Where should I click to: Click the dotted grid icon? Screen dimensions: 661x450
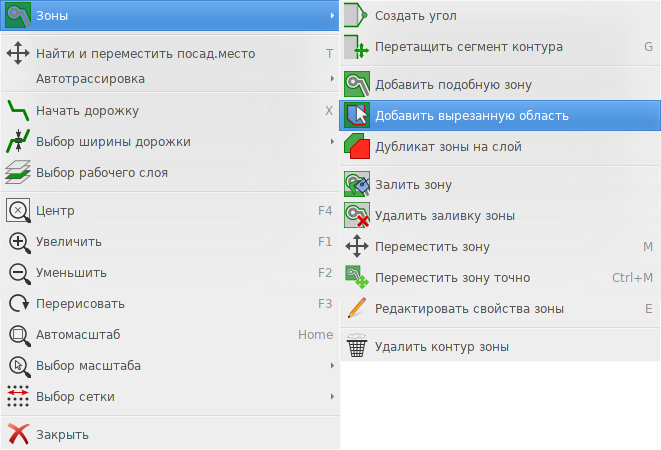[18, 396]
